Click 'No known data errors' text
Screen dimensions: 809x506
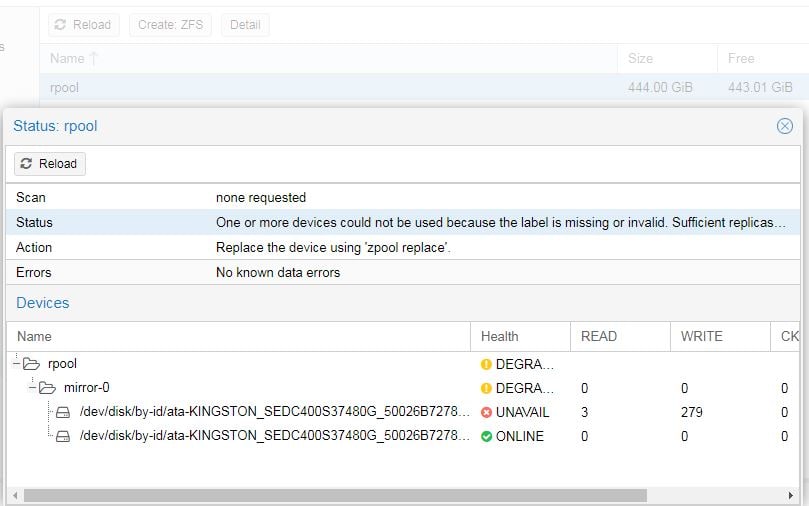click(278, 272)
